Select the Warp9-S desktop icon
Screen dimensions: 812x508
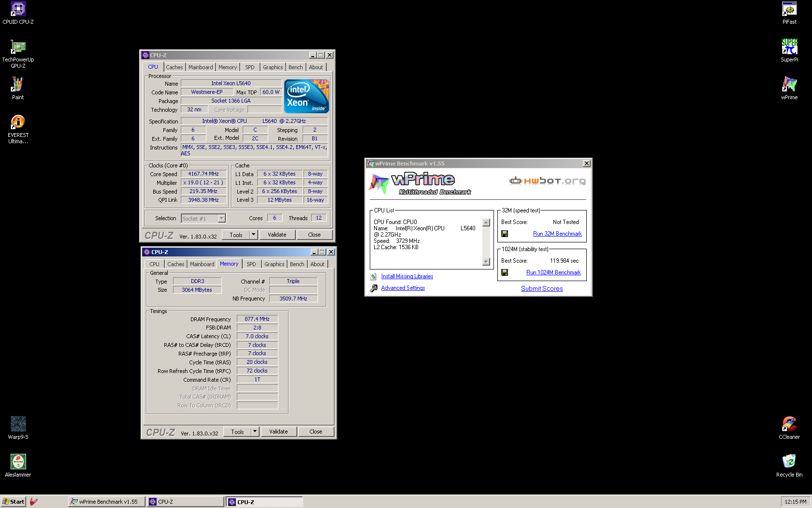coord(18,428)
